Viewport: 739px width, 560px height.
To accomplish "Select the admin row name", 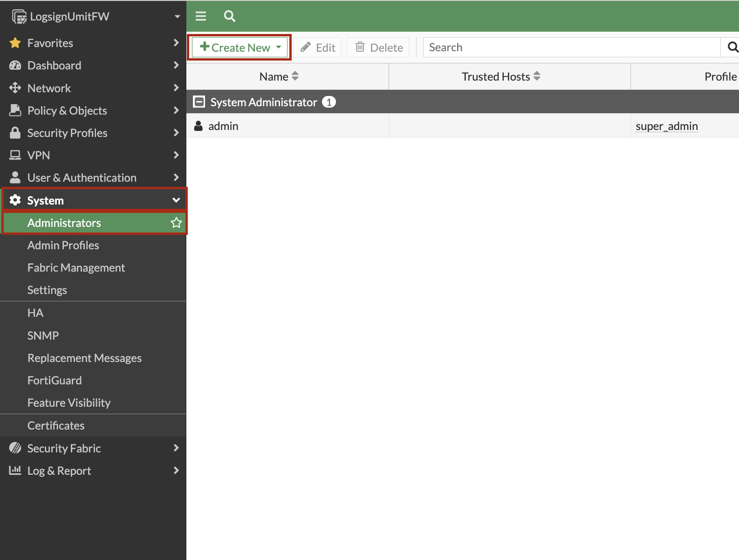I will tap(223, 126).
